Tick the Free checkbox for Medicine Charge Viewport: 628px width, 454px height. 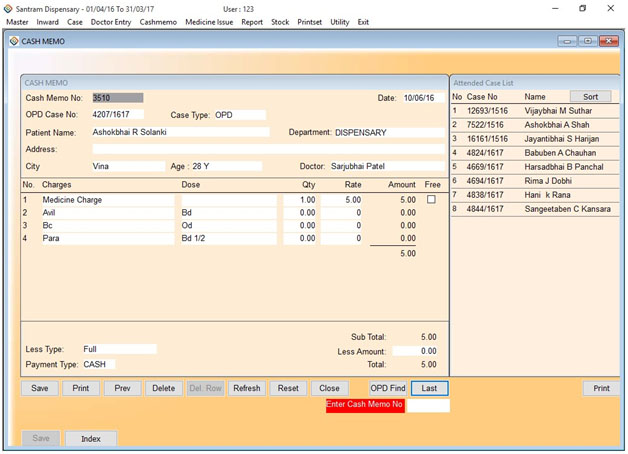tap(431, 200)
